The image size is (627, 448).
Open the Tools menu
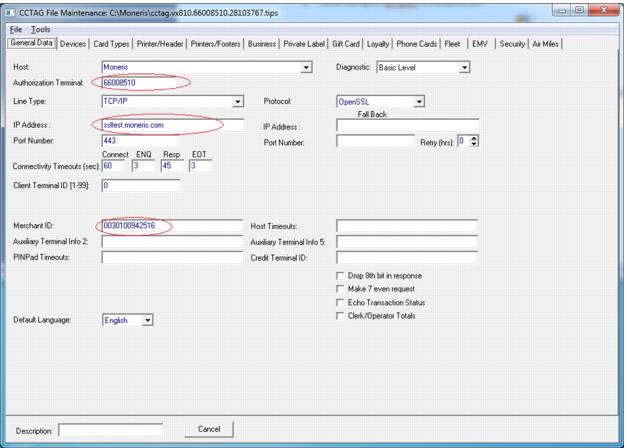(x=41, y=29)
